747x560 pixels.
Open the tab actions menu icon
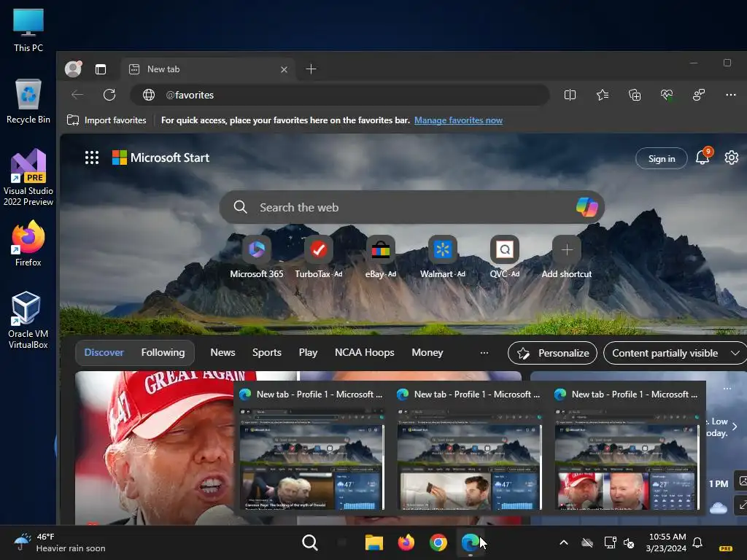[x=101, y=69]
